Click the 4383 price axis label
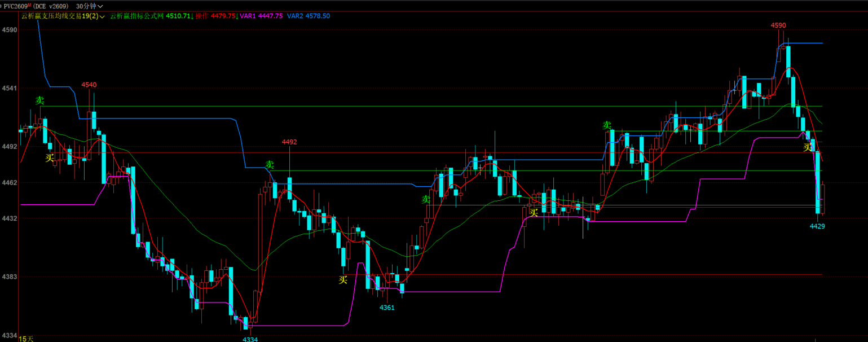The image size is (868, 342). tap(8, 277)
